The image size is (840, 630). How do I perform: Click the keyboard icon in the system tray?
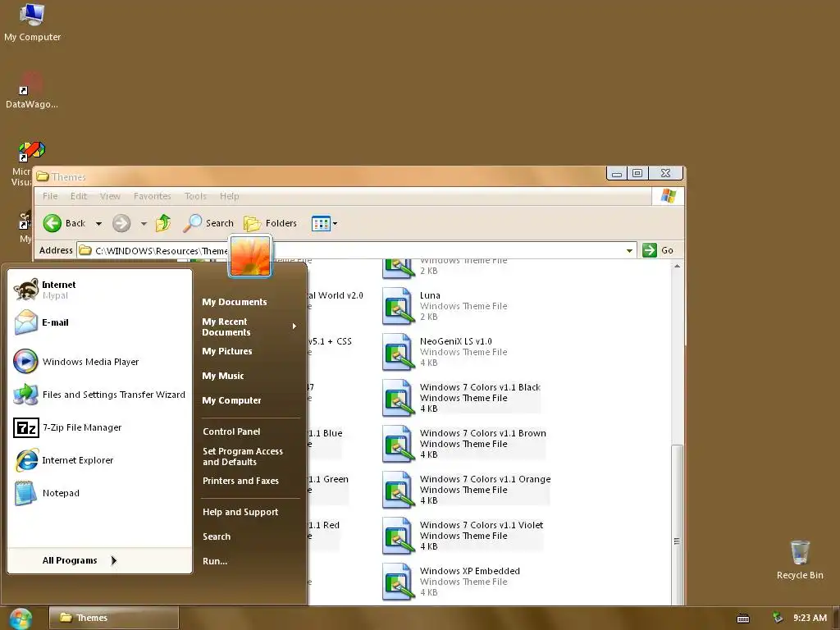[x=743, y=619]
